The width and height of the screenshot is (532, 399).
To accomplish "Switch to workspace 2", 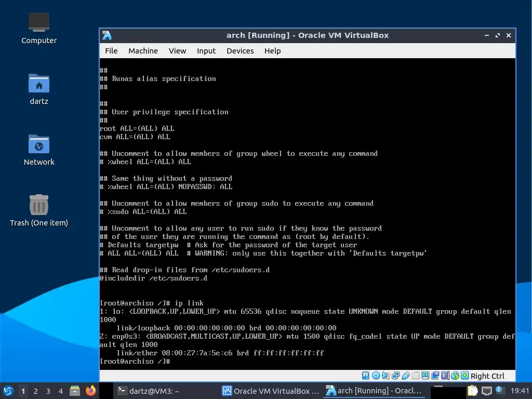I will pos(36,391).
